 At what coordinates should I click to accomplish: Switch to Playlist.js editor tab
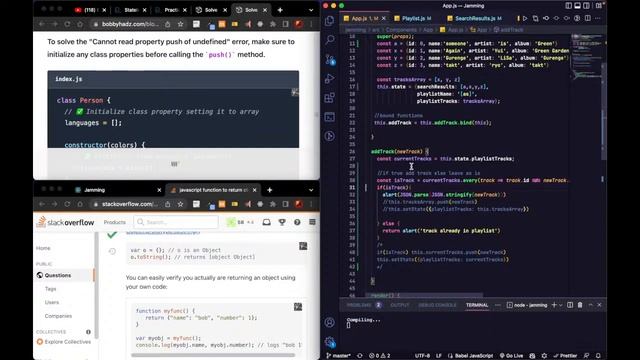(x=413, y=18)
